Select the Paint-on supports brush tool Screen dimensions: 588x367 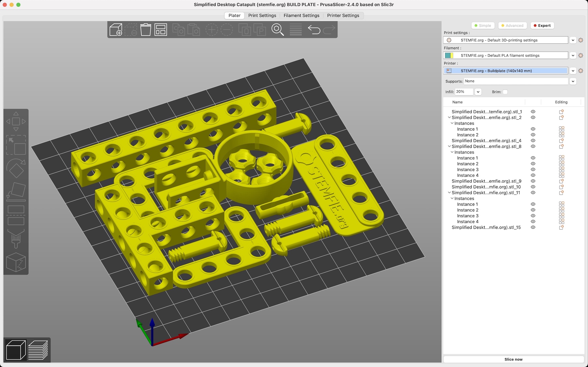pyautogui.click(x=16, y=239)
